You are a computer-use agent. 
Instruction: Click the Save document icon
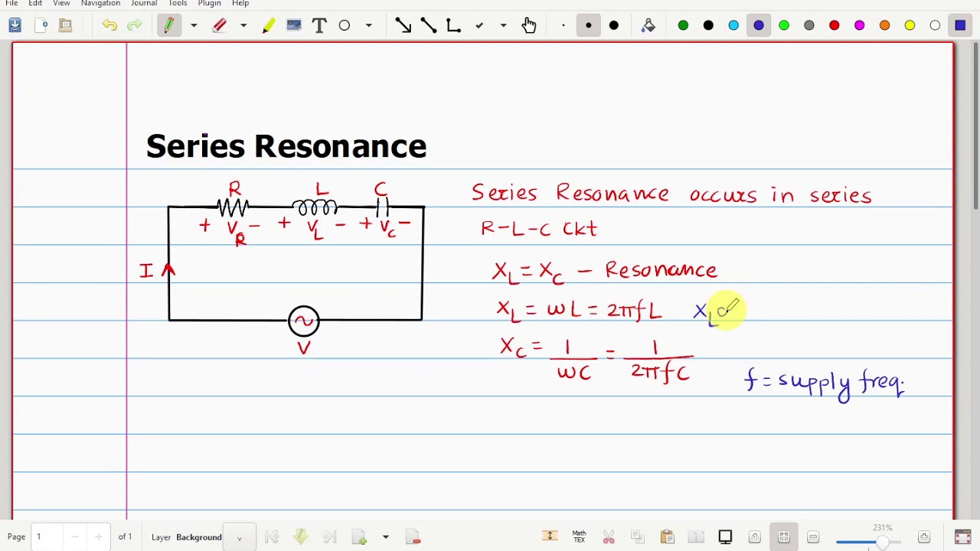(15, 25)
